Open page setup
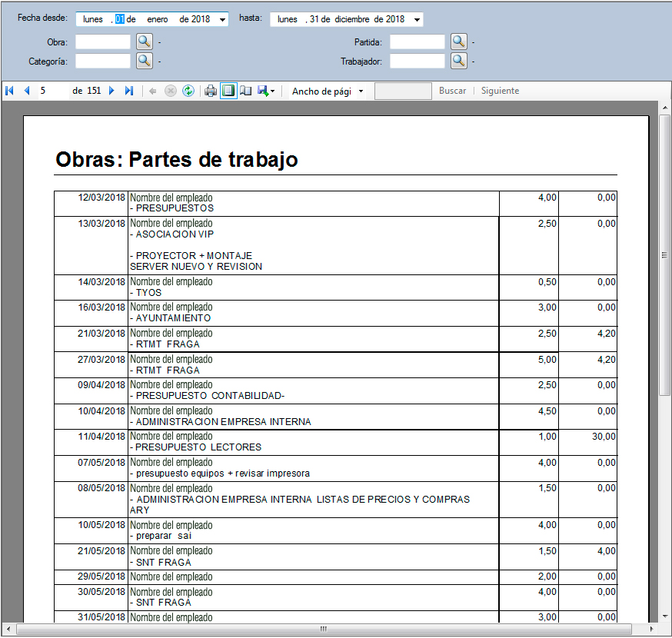 pos(245,91)
